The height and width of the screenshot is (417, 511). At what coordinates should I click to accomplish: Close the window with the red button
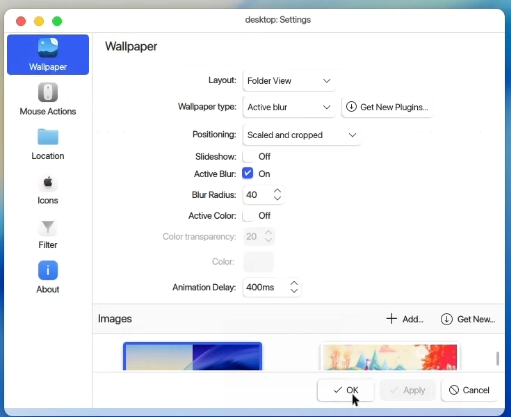21,21
